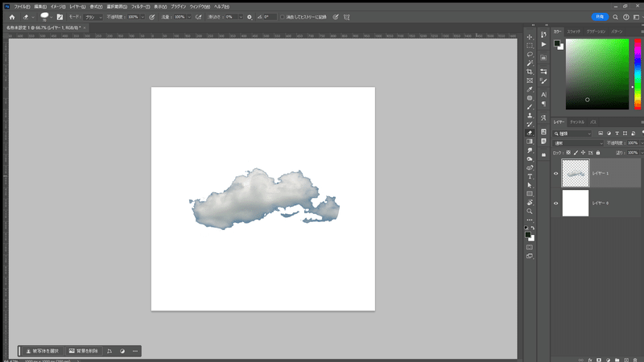This screenshot has width=644, height=362.
Task: Toggle lock transparent pixels
Action: (x=568, y=153)
